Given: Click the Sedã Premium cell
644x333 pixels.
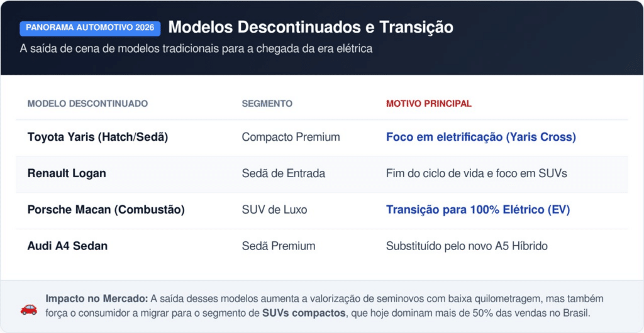Looking at the screenshot, I should (x=278, y=246).
